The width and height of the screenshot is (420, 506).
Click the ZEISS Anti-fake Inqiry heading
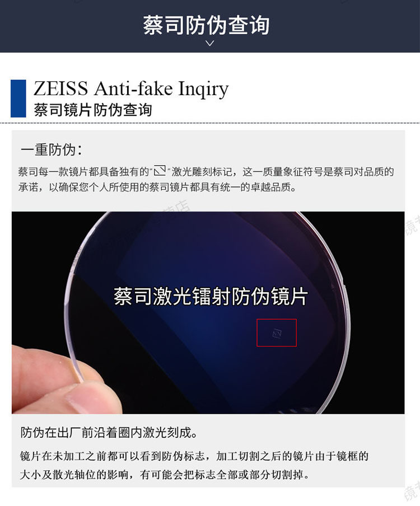(x=130, y=88)
